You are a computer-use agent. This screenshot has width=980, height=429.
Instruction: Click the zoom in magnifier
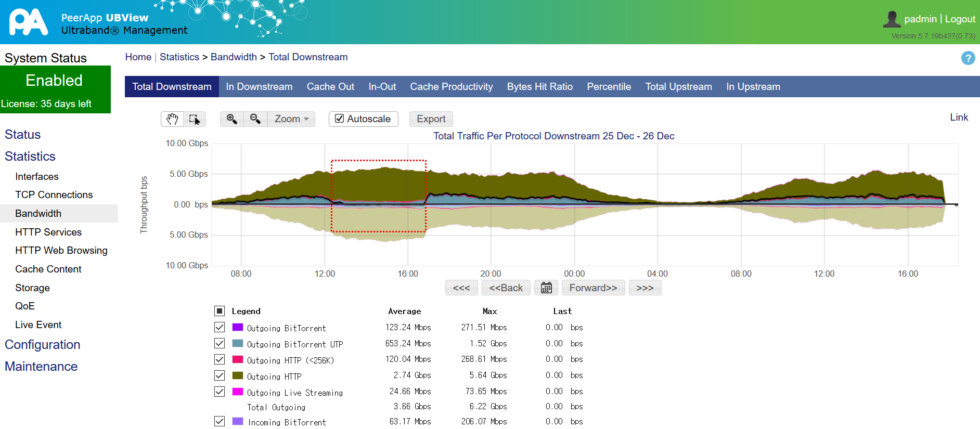(x=232, y=119)
